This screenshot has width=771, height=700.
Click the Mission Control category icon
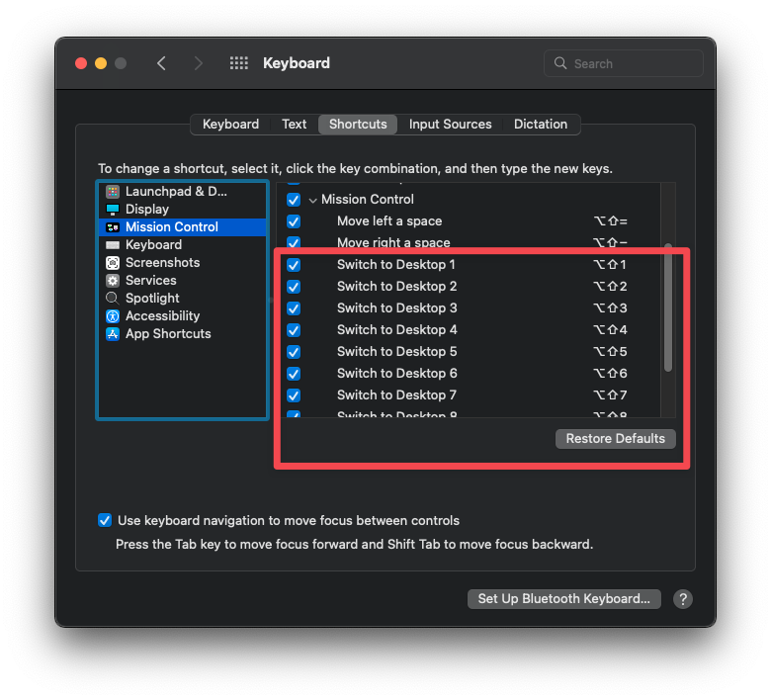coord(113,227)
